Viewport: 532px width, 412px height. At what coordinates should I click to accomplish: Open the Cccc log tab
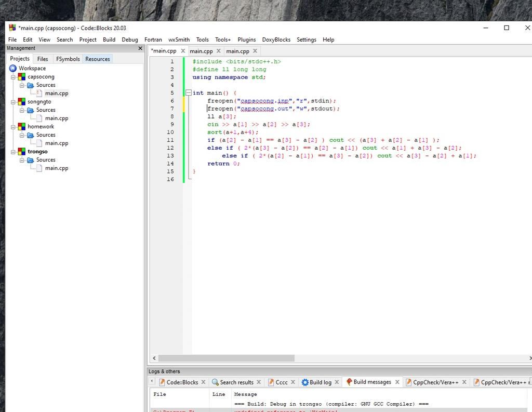point(281,382)
